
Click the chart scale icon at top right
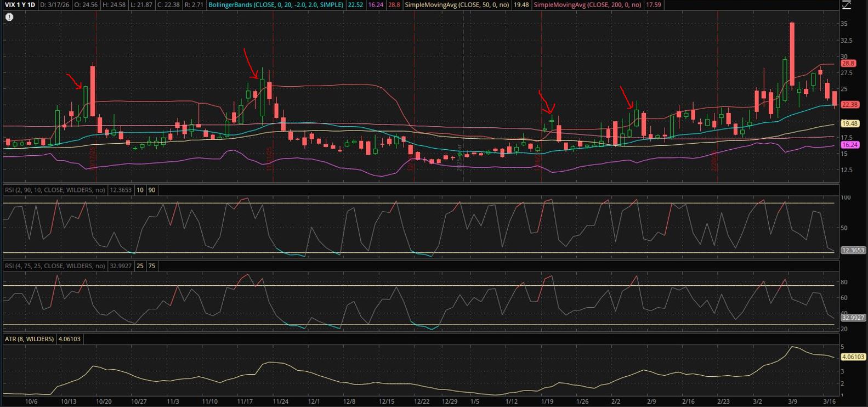846,5
